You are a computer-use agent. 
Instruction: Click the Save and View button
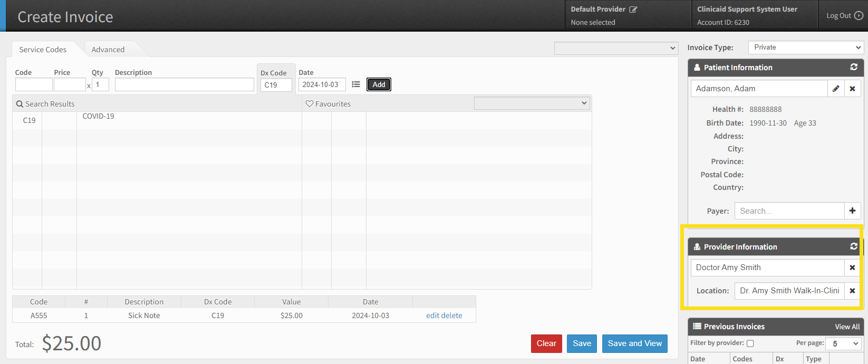(635, 343)
